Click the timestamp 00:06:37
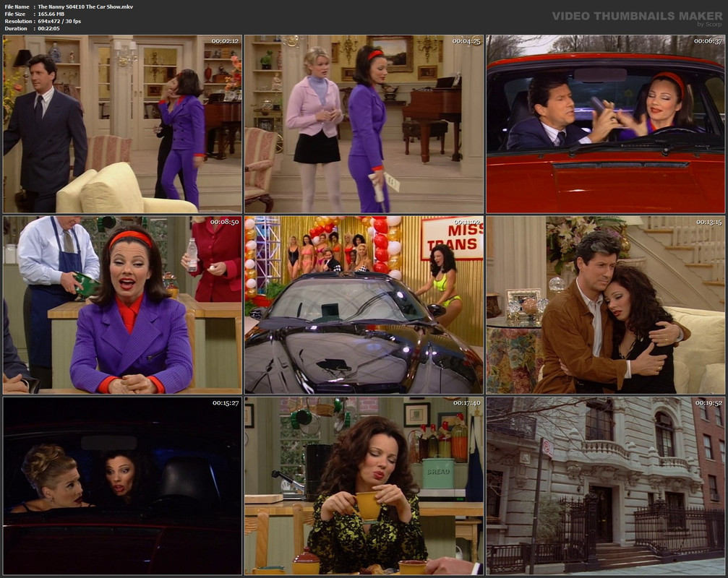728x578 pixels. click(708, 41)
